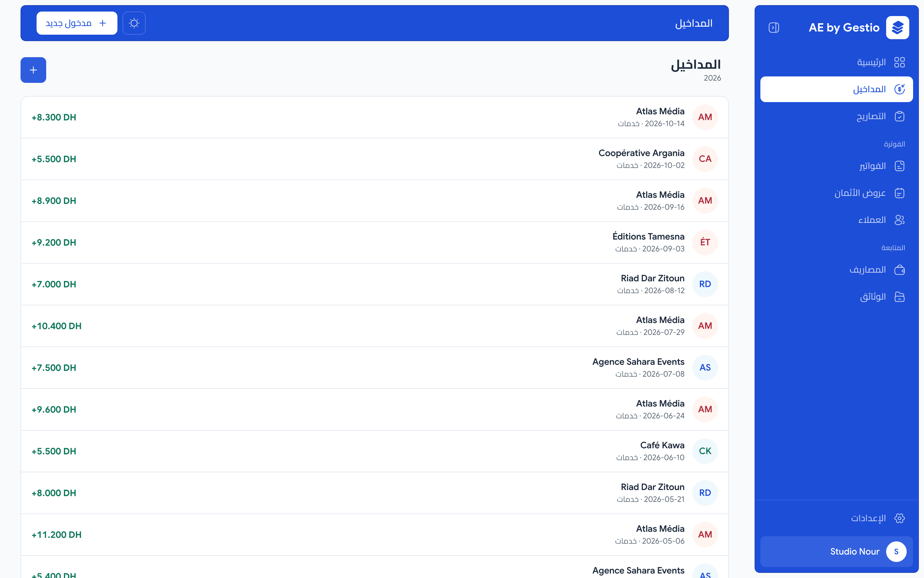Open العملاء in the sidebar
This screenshot has height=578, width=924.
(836, 220)
